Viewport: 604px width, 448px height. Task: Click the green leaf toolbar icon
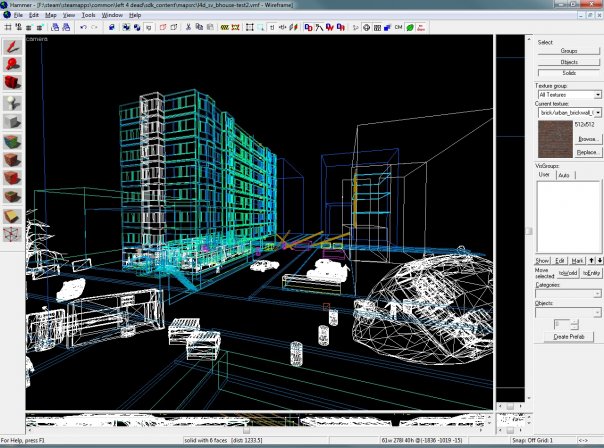click(410, 27)
